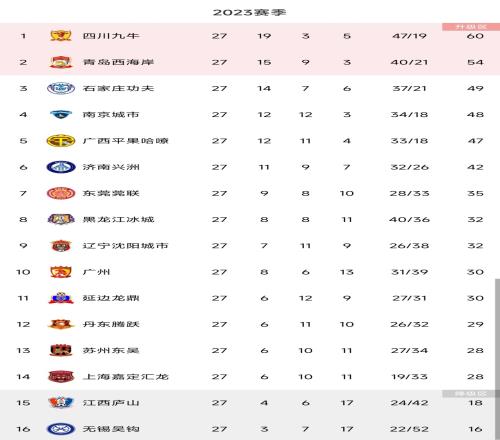This screenshot has width=500, height=440.
Task: Open the 济南兴洲 blue round logo
Action: pos(61,167)
